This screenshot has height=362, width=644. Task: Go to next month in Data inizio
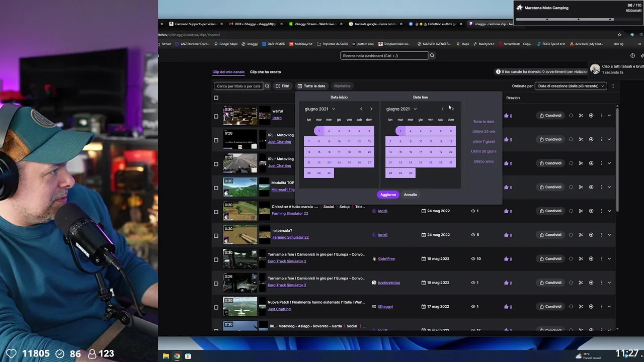pos(371,109)
